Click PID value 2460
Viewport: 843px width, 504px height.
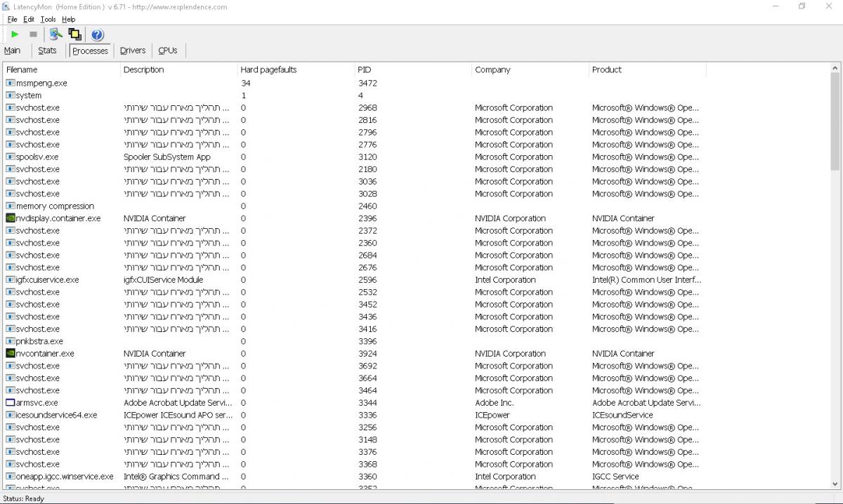point(367,206)
